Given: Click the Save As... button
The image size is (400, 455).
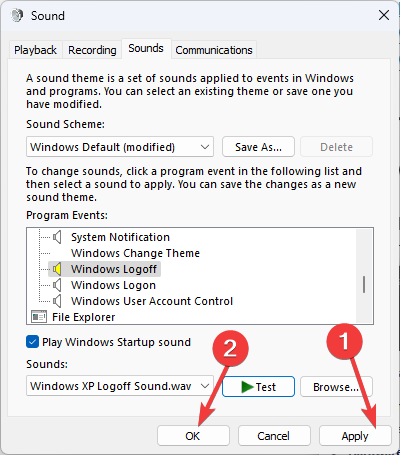Looking at the screenshot, I should click(258, 147).
